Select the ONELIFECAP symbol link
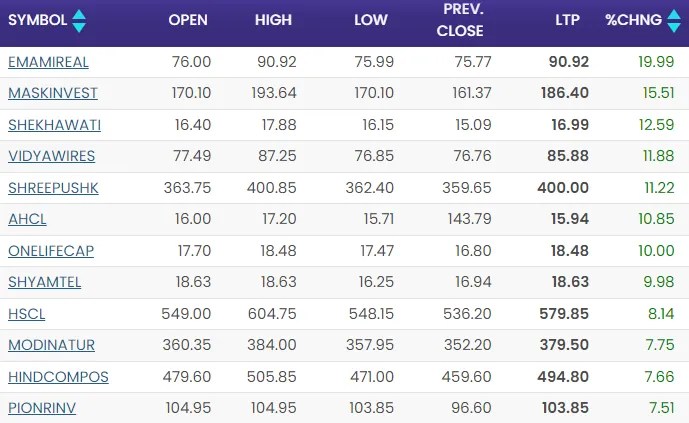This screenshot has width=689, height=423. point(52,251)
